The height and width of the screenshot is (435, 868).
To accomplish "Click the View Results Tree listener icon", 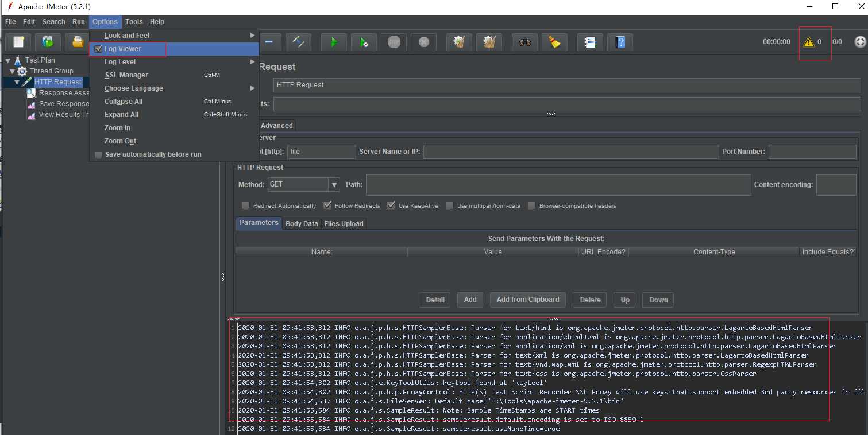I will point(32,115).
